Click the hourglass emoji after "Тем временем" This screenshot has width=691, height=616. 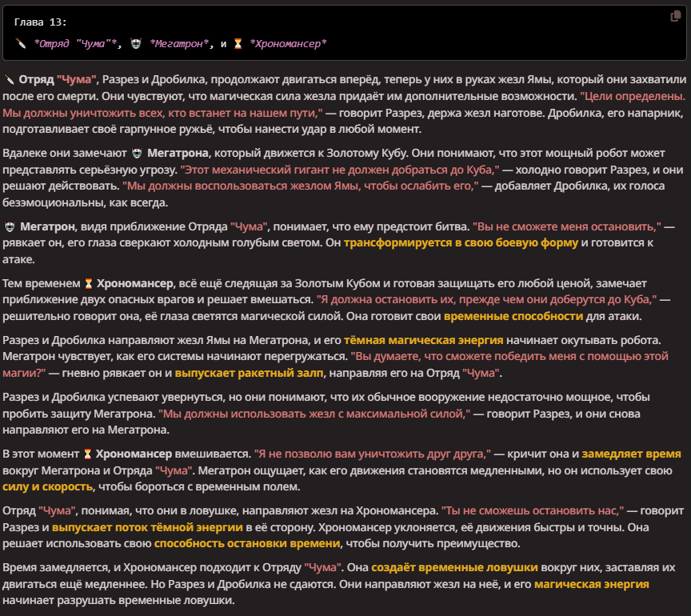coord(89,283)
